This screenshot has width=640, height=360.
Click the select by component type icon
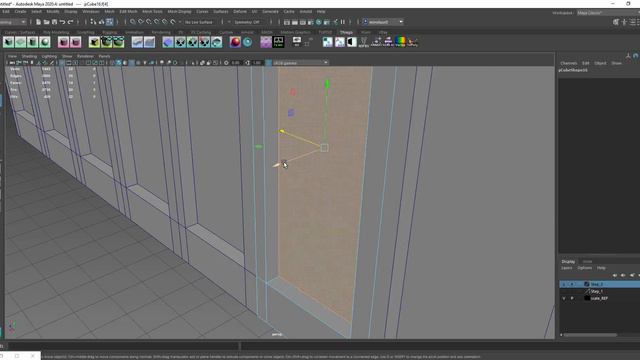click(109, 22)
